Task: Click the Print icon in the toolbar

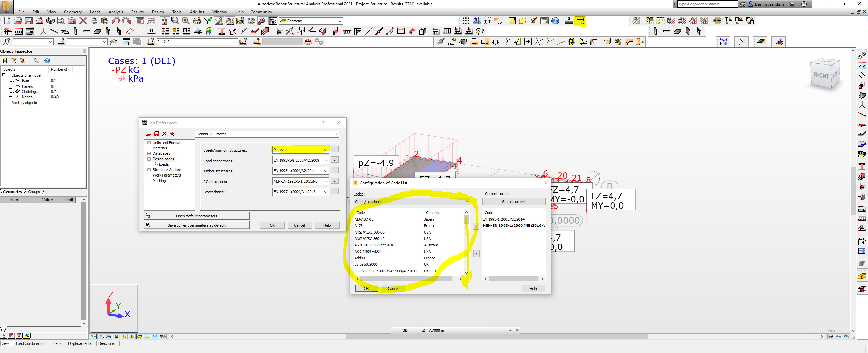Action: 40,21
